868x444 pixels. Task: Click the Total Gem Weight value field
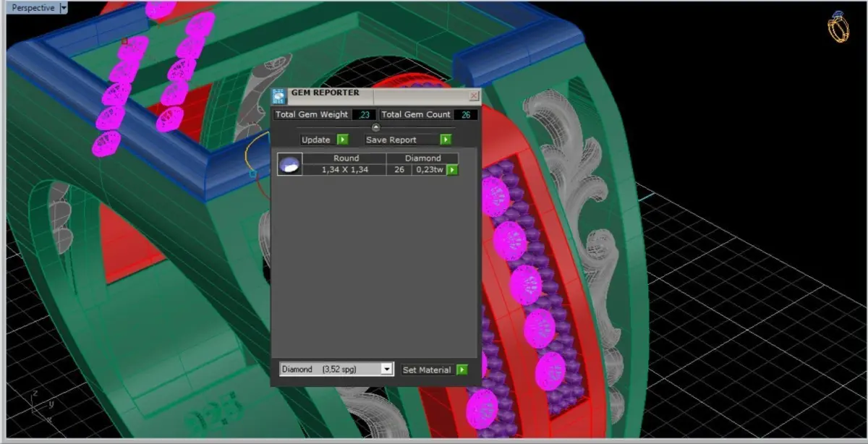[364, 114]
